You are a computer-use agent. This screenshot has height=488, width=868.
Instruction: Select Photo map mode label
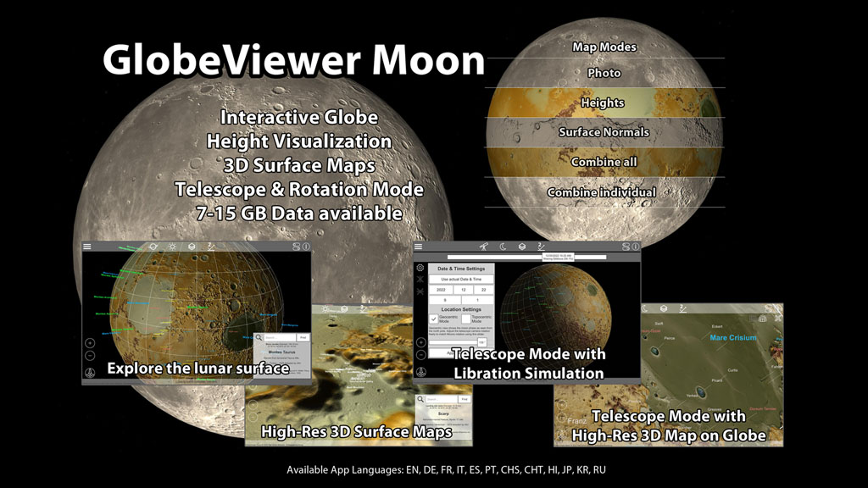604,73
